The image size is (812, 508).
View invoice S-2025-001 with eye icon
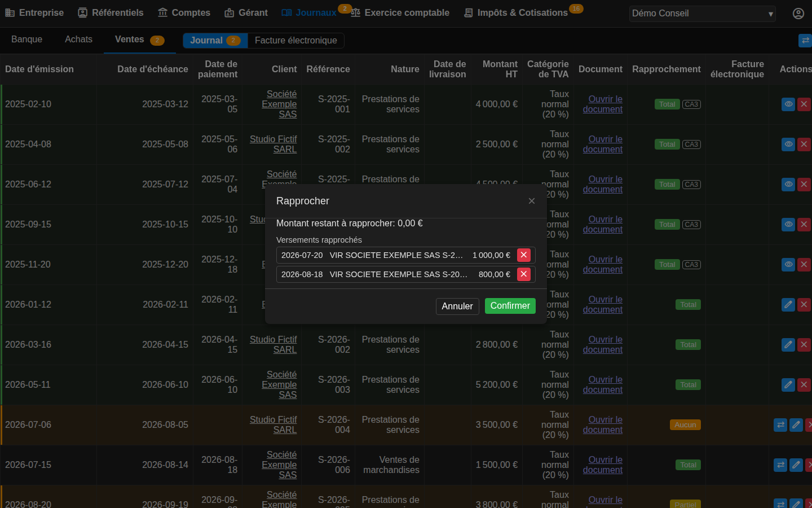click(x=788, y=104)
